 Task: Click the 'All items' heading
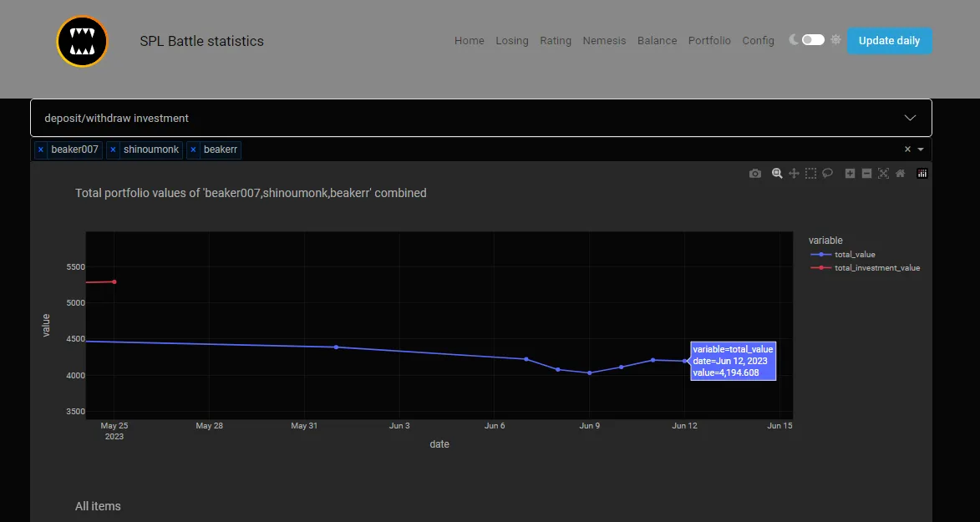(98, 506)
